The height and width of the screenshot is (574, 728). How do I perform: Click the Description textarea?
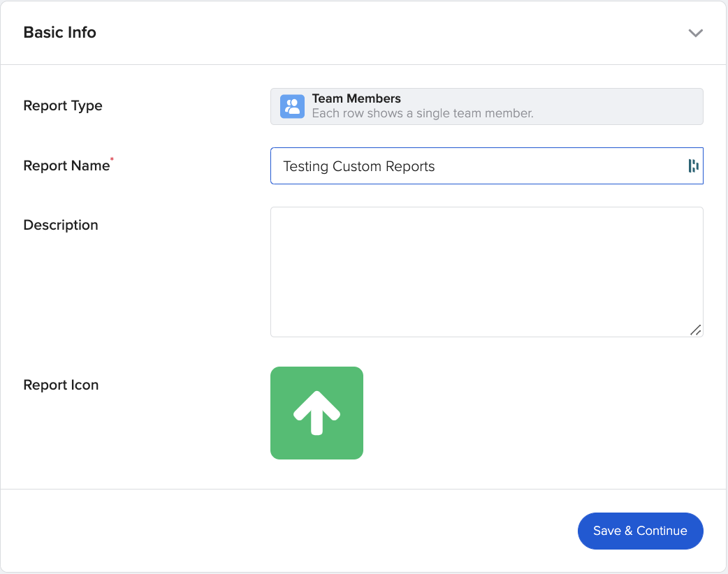(x=487, y=272)
